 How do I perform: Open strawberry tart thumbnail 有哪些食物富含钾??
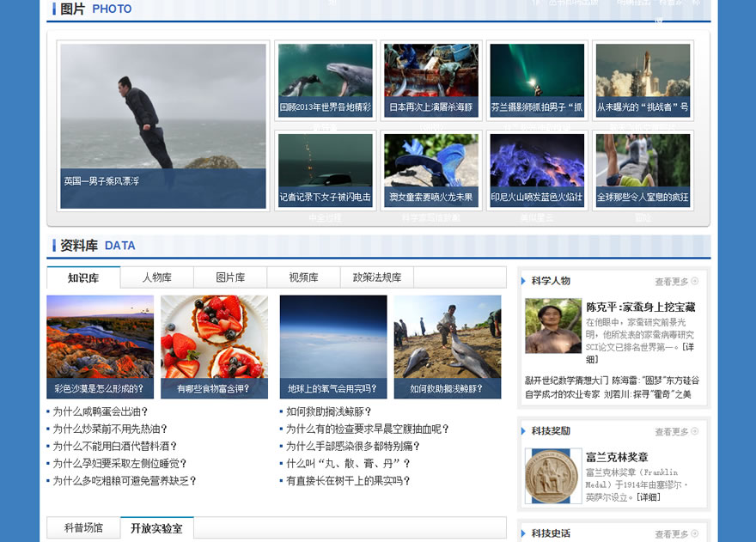coord(214,347)
